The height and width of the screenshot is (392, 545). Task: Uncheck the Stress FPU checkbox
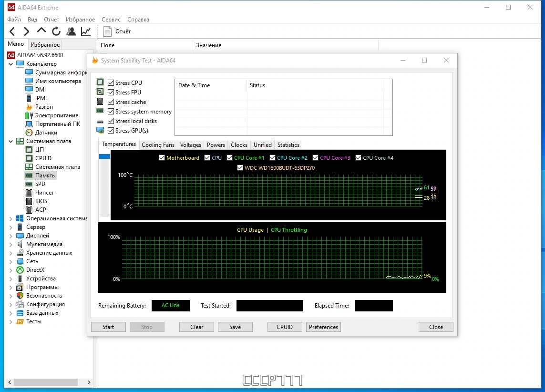(111, 92)
